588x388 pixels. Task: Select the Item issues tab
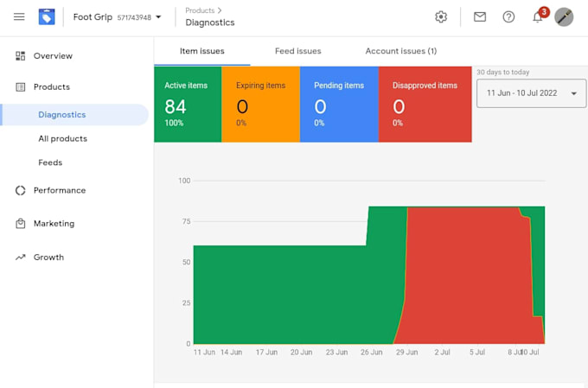[201, 51]
